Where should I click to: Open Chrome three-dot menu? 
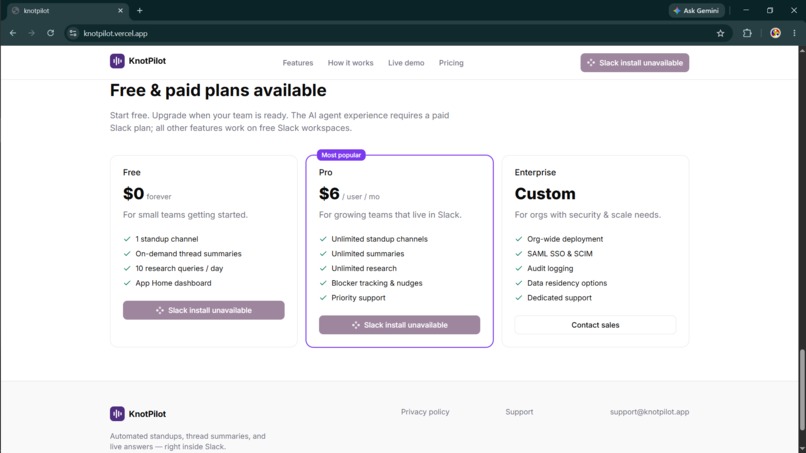click(x=794, y=33)
